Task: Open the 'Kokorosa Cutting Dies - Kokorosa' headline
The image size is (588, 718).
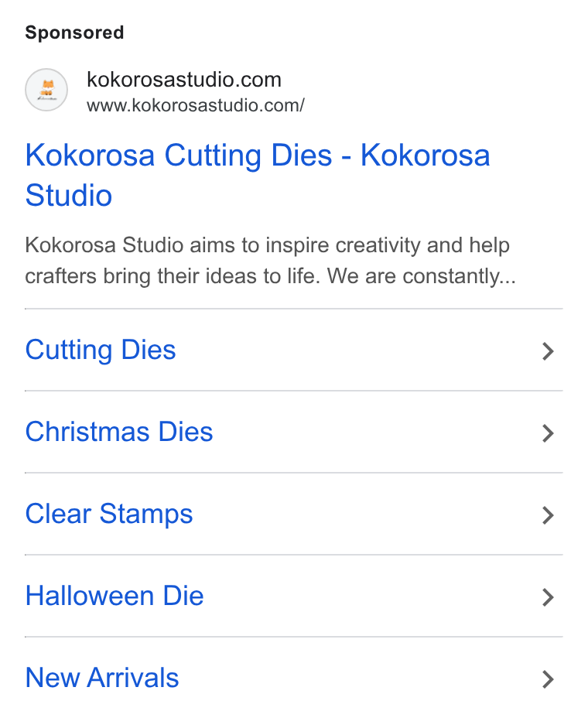Action: pyautogui.click(x=258, y=156)
